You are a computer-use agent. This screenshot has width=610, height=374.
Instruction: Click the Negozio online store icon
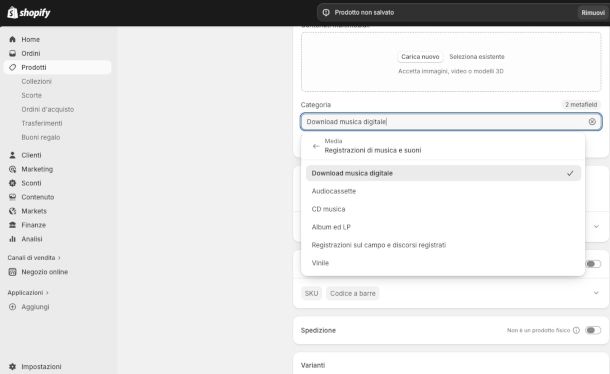[x=12, y=272]
